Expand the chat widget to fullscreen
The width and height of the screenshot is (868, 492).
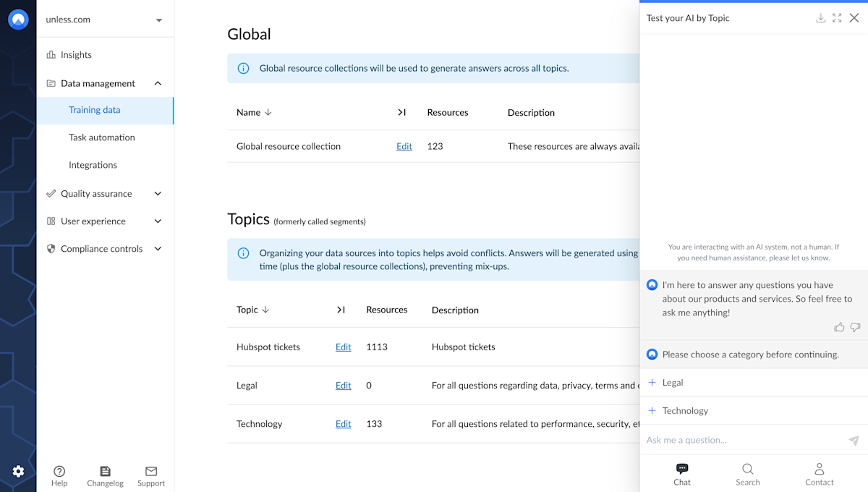(837, 17)
